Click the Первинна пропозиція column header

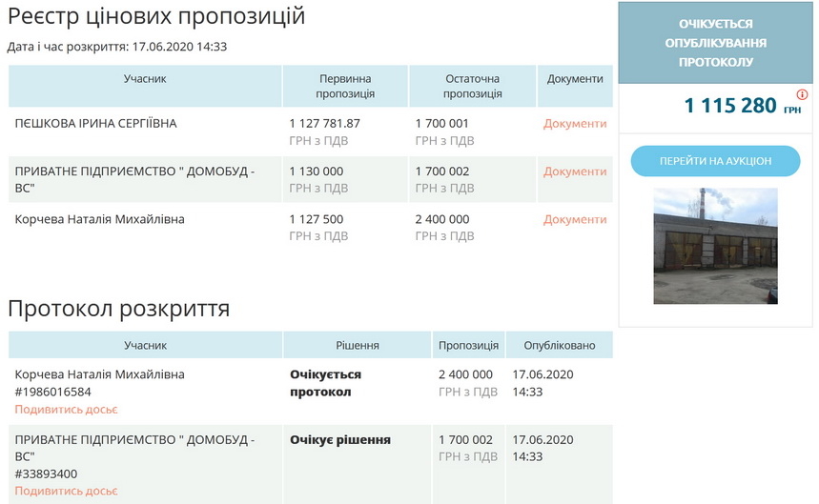point(345,86)
